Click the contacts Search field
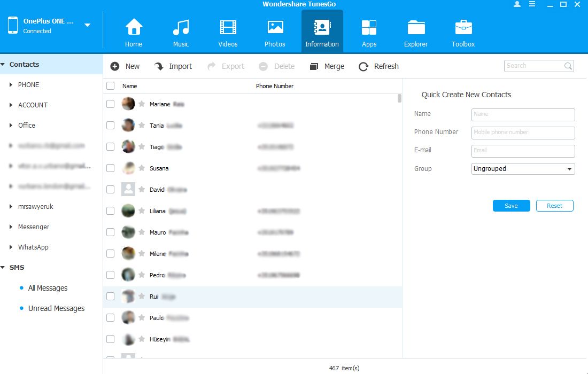588x374 pixels. pyautogui.click(x=533, y=66)
